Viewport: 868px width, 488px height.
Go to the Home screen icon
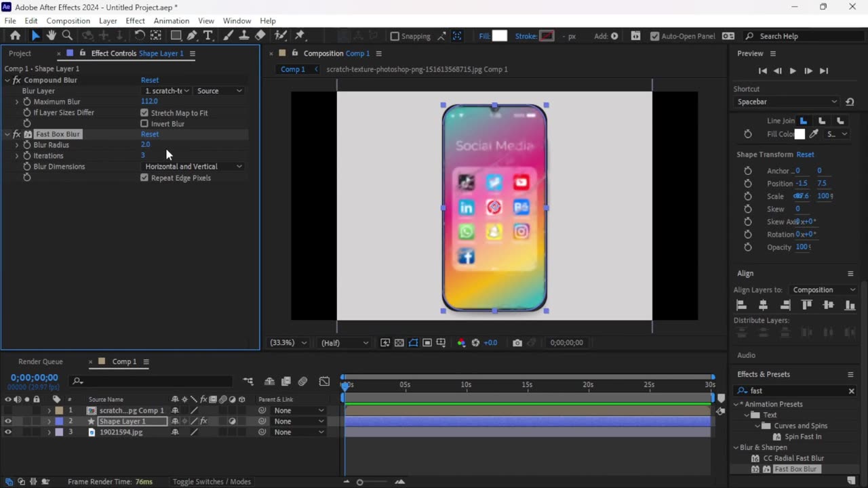coord(15,36)
